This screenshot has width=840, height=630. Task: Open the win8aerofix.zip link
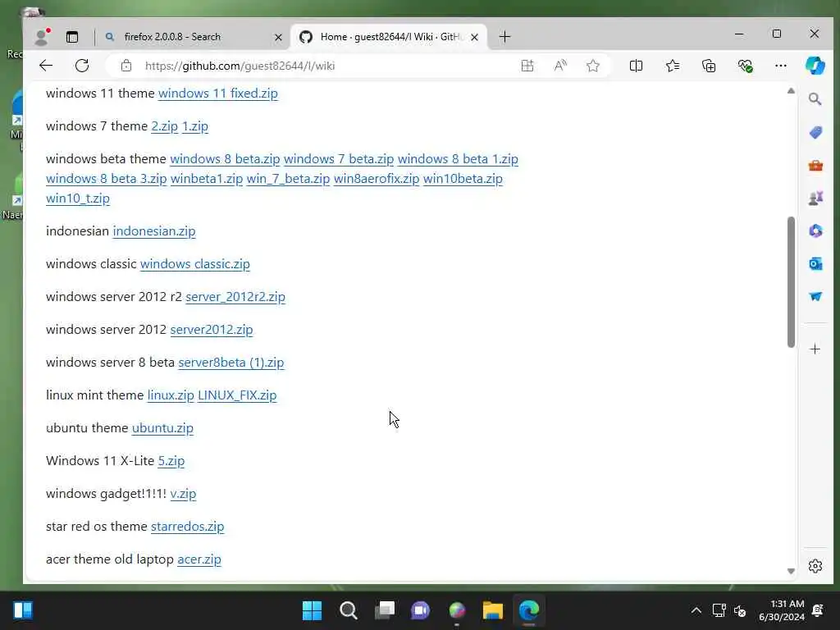pyautogui.click(x=377, y=178)
